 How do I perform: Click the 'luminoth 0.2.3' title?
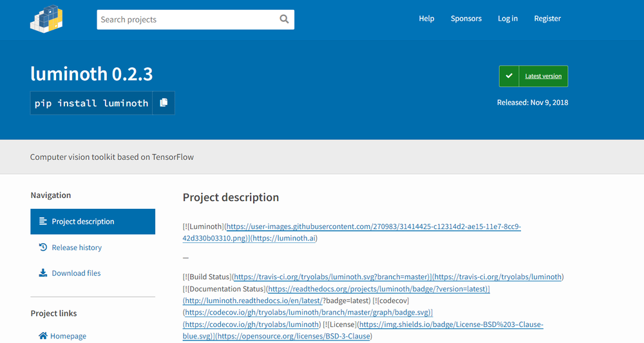pyautogui.click(x=91, y=73)
